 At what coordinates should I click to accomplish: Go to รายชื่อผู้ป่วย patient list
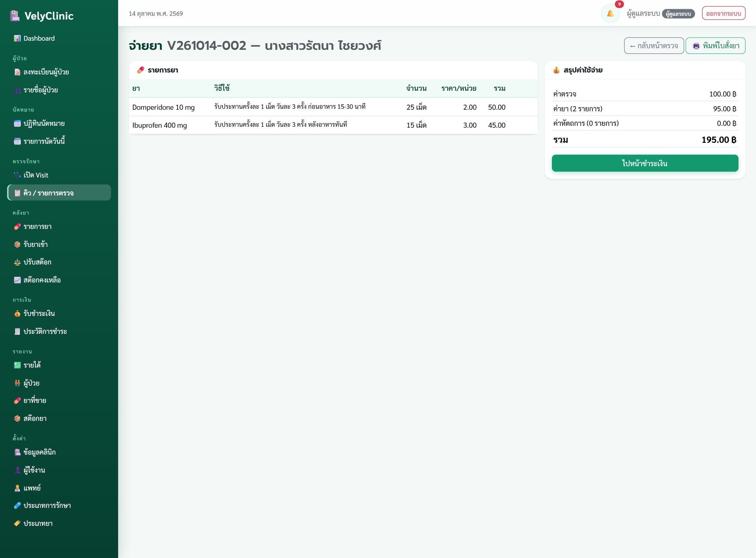point(59,90)
